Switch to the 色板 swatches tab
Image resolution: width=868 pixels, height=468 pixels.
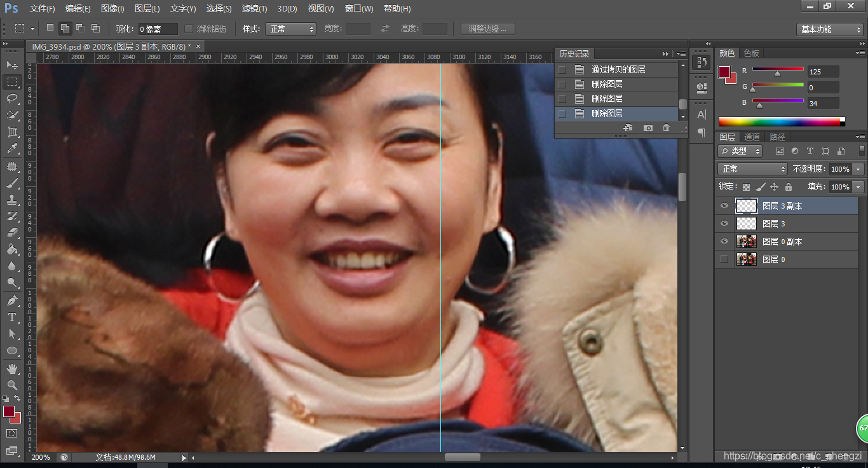752,53
